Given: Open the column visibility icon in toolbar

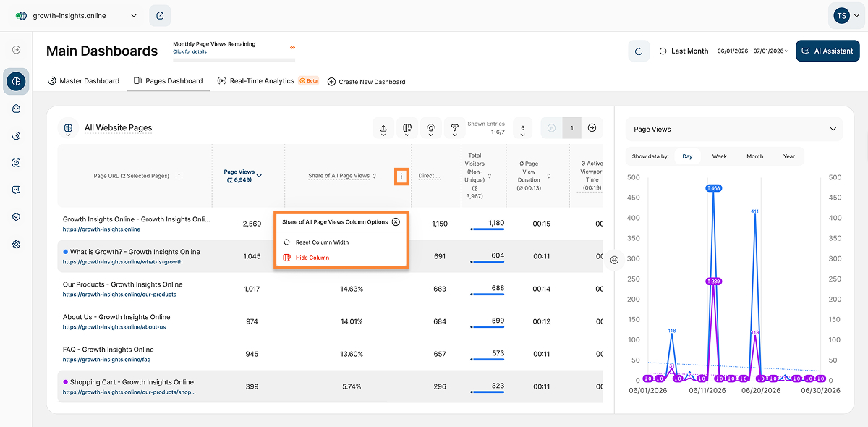Looking at the screenshot, I should 407,128.
